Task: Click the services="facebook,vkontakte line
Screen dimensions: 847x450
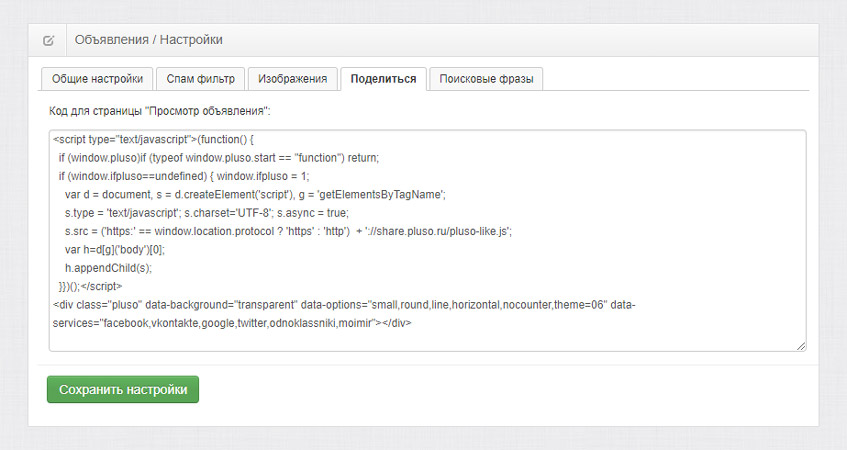Action: tap(232, 323)
